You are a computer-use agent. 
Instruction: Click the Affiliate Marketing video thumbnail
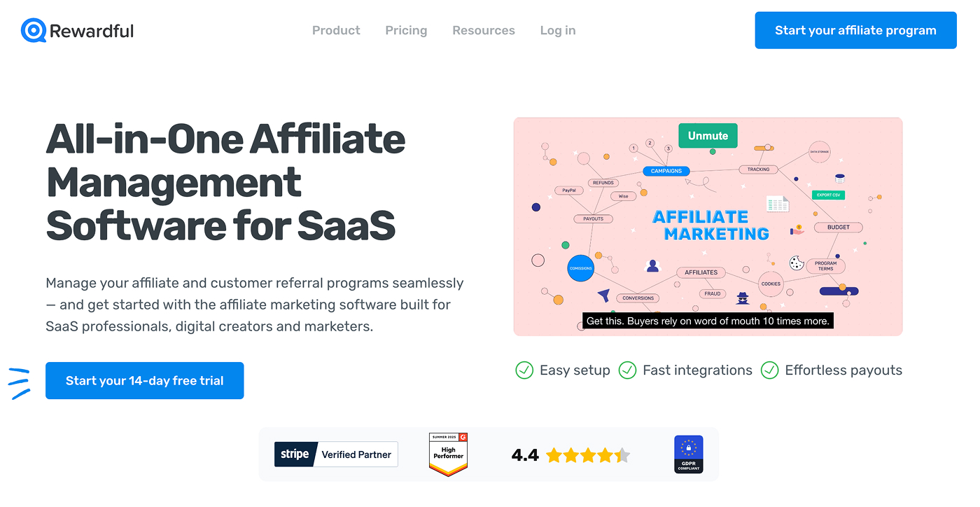[x=708, y=226]
